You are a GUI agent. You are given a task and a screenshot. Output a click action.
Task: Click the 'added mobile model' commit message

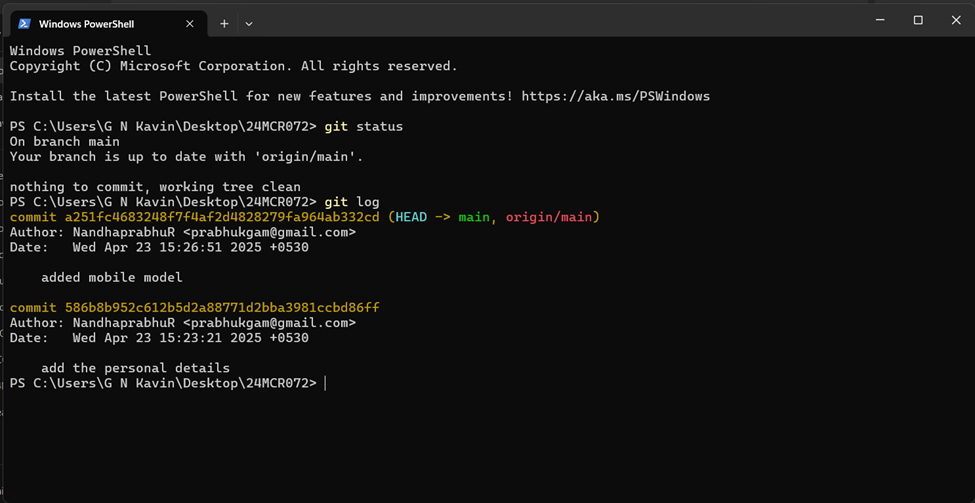pyautogui.click(x=112, y=278)
